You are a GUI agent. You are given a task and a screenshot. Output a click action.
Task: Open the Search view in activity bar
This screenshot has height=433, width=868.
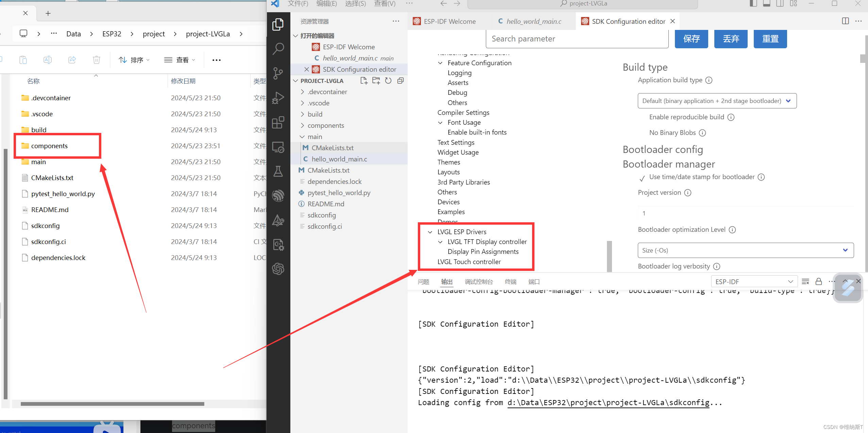[x=278, y=49]
